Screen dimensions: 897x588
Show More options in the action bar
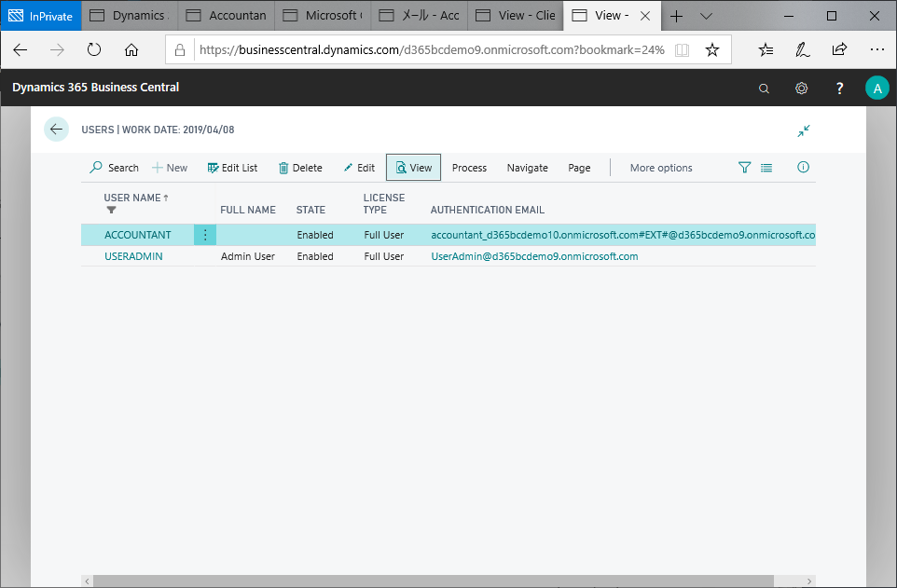coord(661,168)
